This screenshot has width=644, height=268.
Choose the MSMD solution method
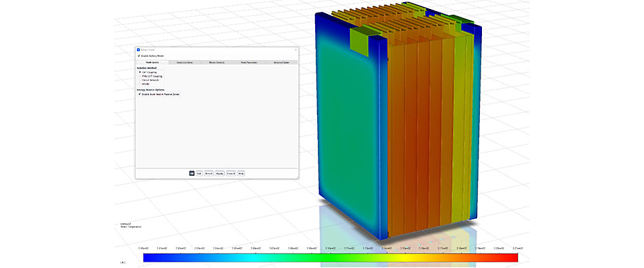click(x=140, y=84)
